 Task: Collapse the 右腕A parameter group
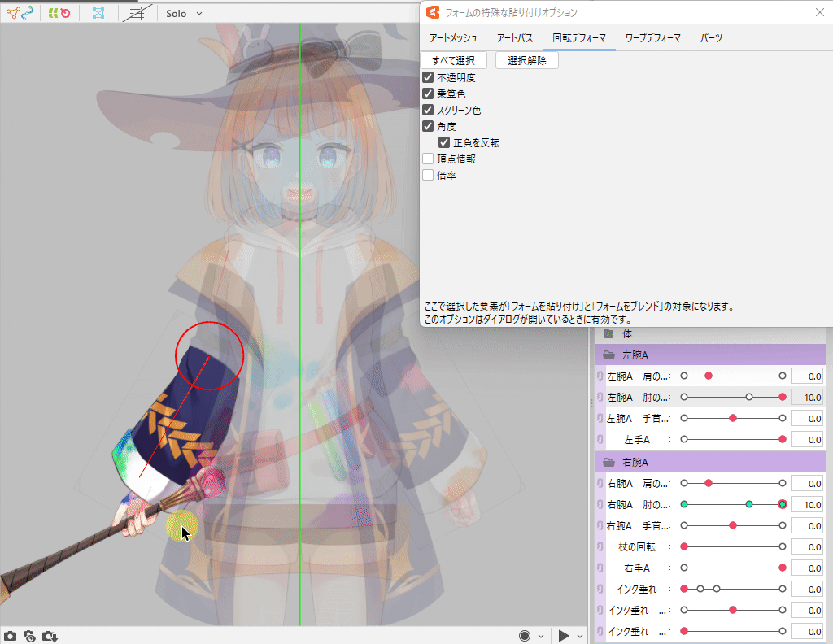[608, 463]
